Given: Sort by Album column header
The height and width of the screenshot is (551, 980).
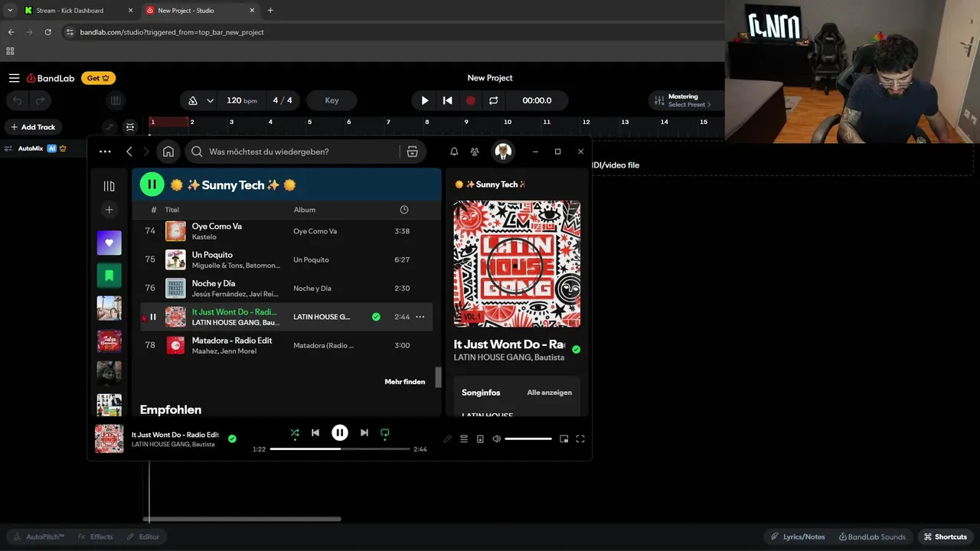Looking at the screenshot, I should point(304,210).
